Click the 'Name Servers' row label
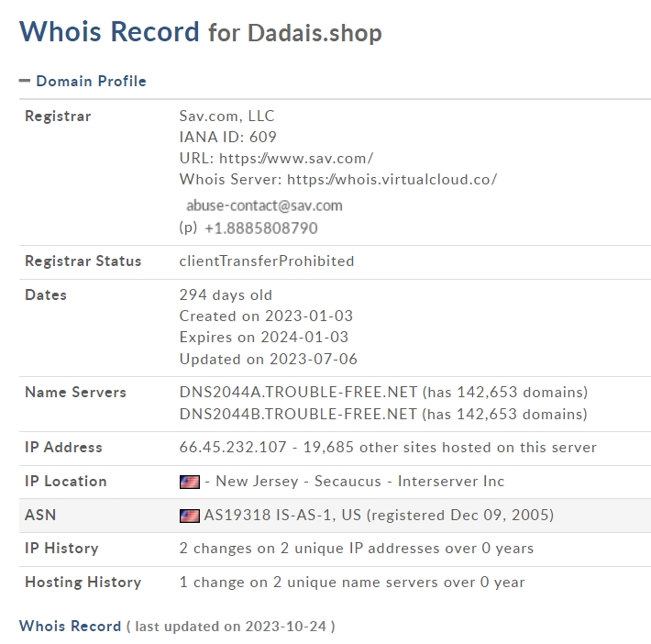The width and height of the screenshot is (651, 644). (75, 393)
